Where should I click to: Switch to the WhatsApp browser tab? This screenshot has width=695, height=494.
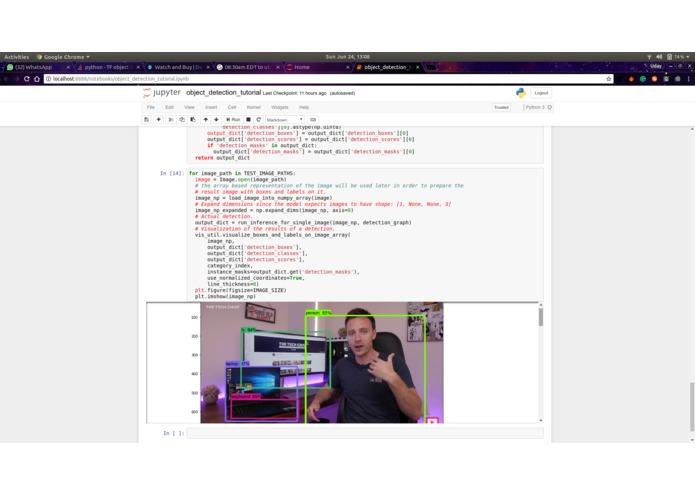pos(33,67)
